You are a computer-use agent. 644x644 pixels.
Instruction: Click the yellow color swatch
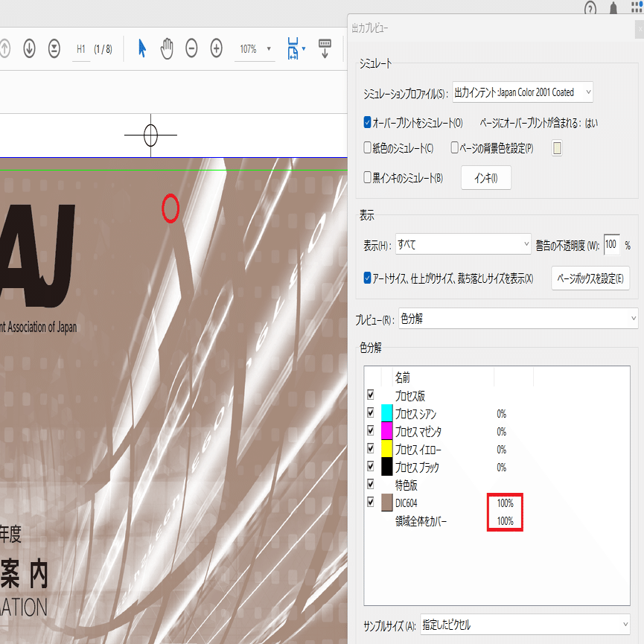tap(387, 448)
